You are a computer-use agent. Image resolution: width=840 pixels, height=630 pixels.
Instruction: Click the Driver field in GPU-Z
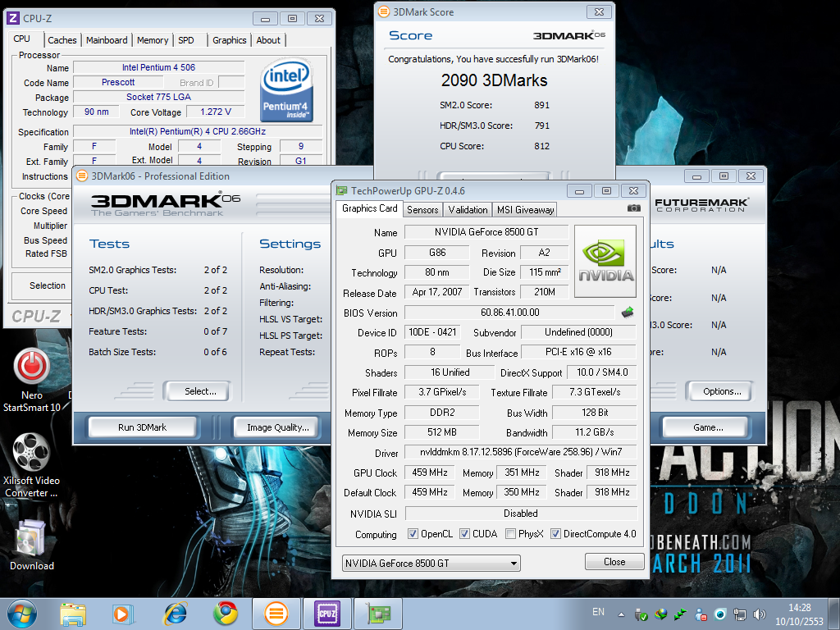(521, 452)
